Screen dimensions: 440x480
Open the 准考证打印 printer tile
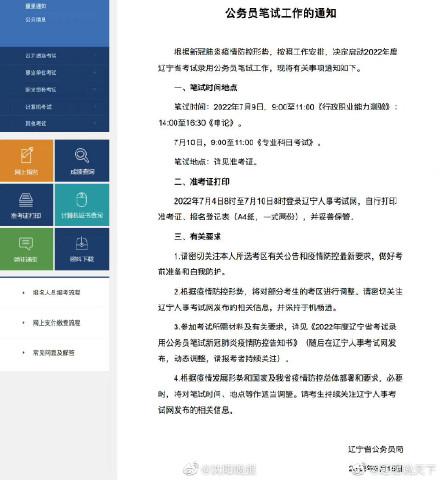[x=26, y=205]
